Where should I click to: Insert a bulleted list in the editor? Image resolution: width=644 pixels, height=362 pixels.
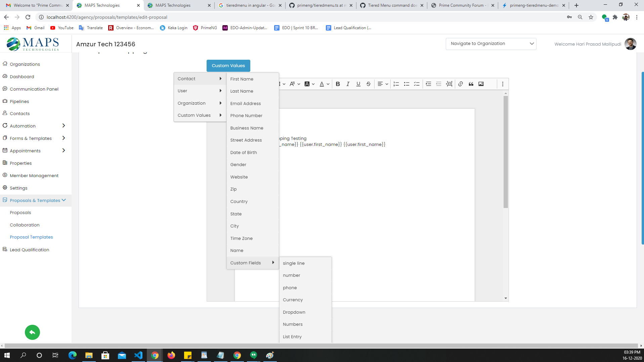tap(406, 84)
